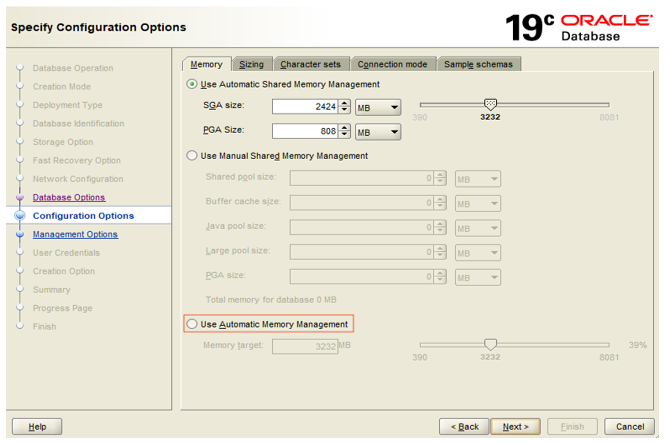Image resolution: width=664 pixels, height=443 pixels.
Task: Select Configuration Options in step list
Action: pos(83,216)
